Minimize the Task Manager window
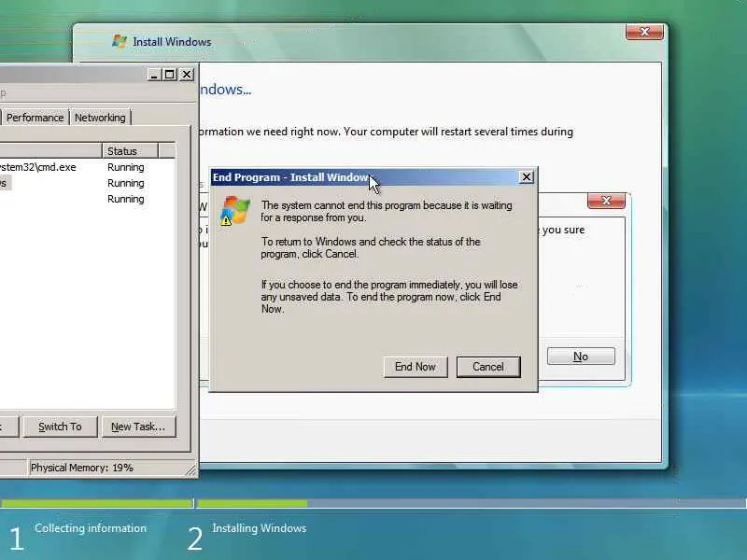The image size is (747, 560). click(154, 75)
